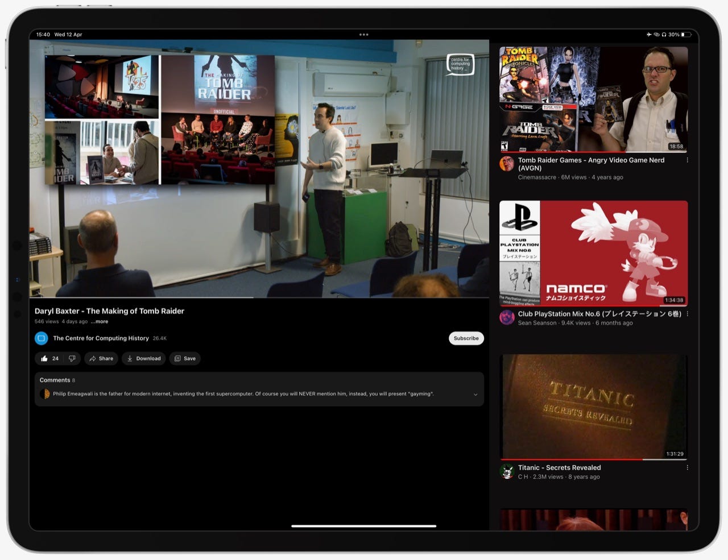Open C H channel avatar
Image resolution: width=728 pixels, height=560 pixels.
click(507, 471)
